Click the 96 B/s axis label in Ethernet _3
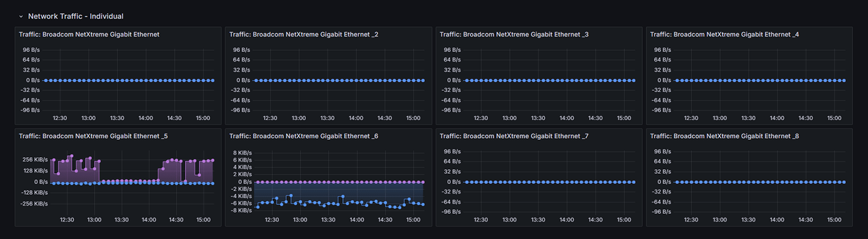Screen dimensions: 868x239 pos(452,50)
